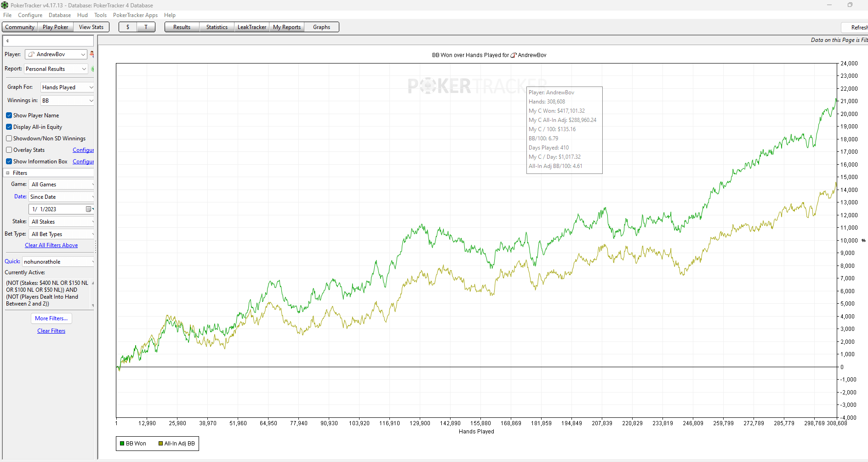The image size is (868, 462).
Task: Open the Tools menu
Action: [101, 15]
